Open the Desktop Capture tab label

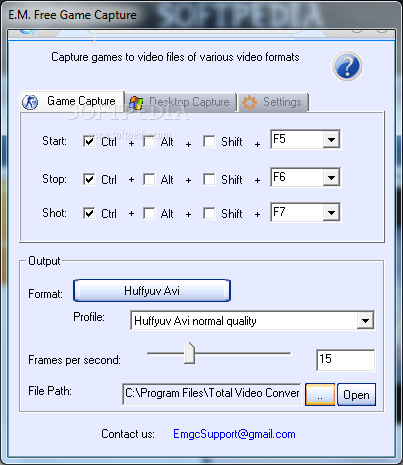(189, 102)
